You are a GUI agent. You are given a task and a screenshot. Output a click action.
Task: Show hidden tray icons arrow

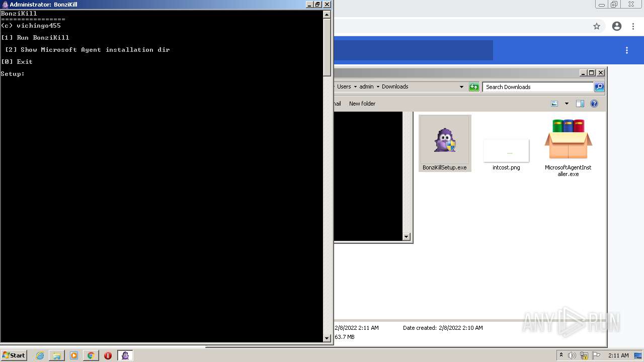[561, 355]
